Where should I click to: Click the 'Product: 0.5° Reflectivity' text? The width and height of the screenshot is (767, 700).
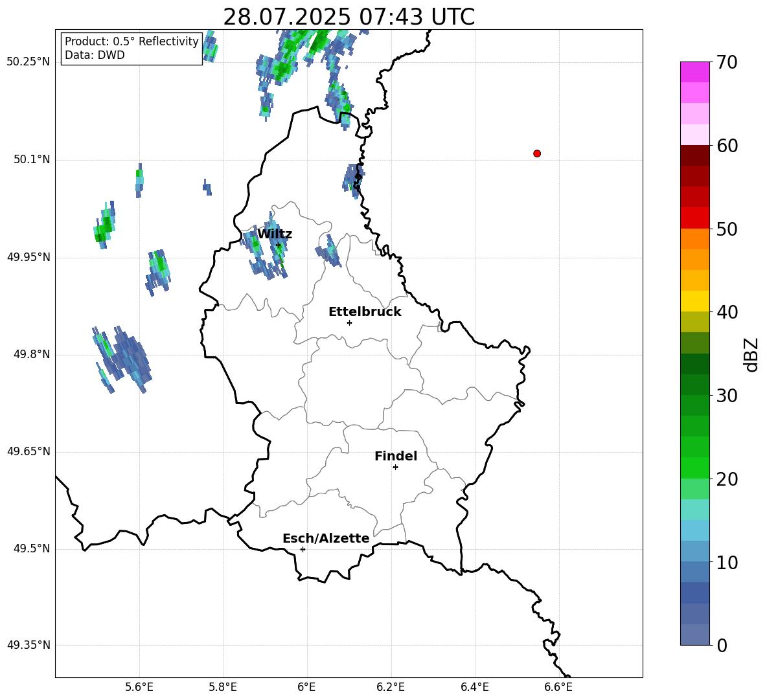pyautogui.click(x=132, y=41)
